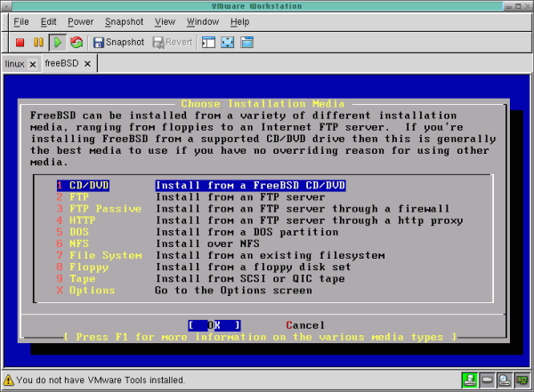Switch to full screen mode icon

(228, 43)
